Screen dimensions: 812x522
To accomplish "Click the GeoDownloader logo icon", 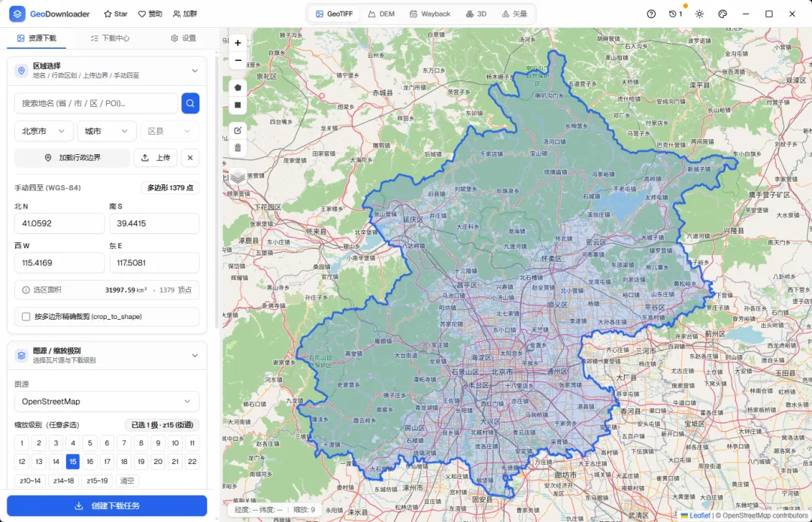I will click(17, 14).
